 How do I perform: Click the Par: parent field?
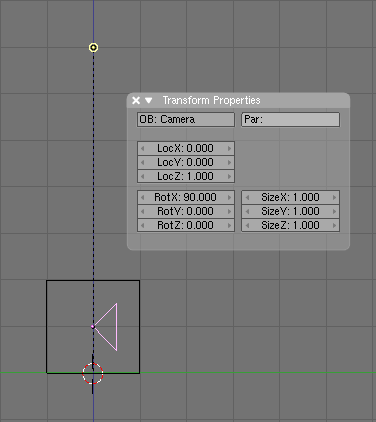click(290, 119)
